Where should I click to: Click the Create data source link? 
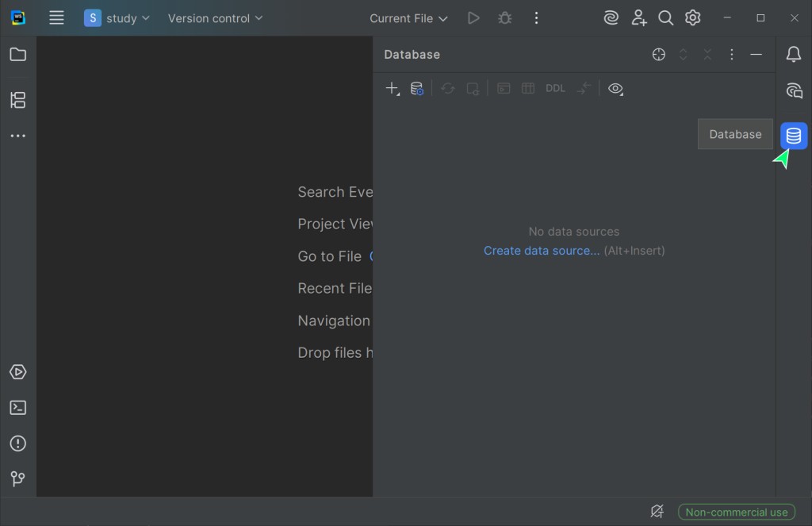[x=542, y=251]
